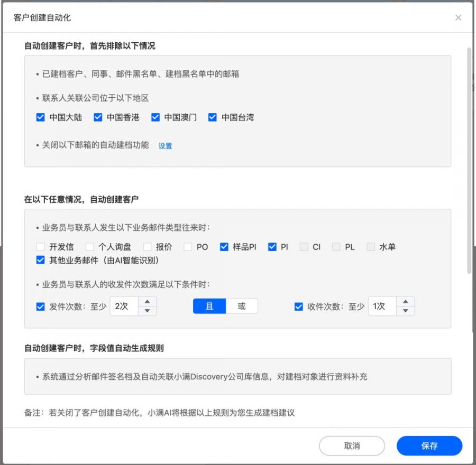Open the 设置 link for mailbox exclusions

coord(165,146)
